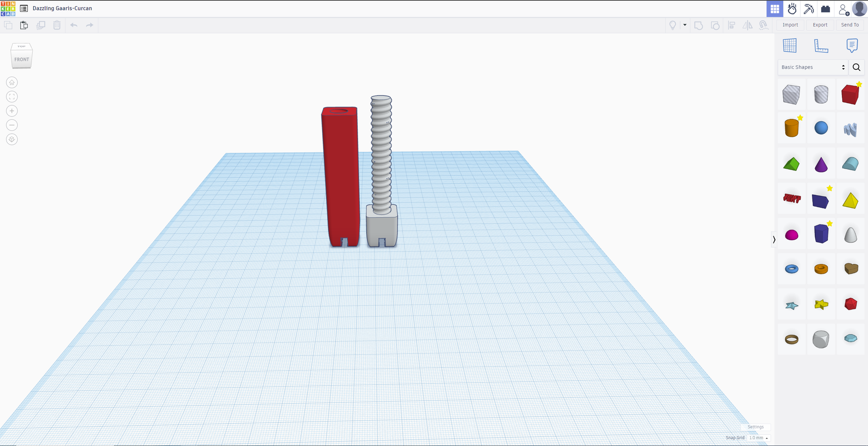Viewport: 868px width, 446px height.
Task: Open the Snap Grid value dropdown
Action: point(758,438)
